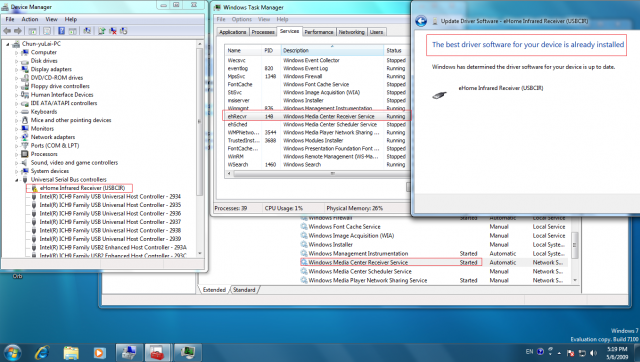Open the View menu in Device Manager
Screen dimensions: 640x362
pos(51,19)
